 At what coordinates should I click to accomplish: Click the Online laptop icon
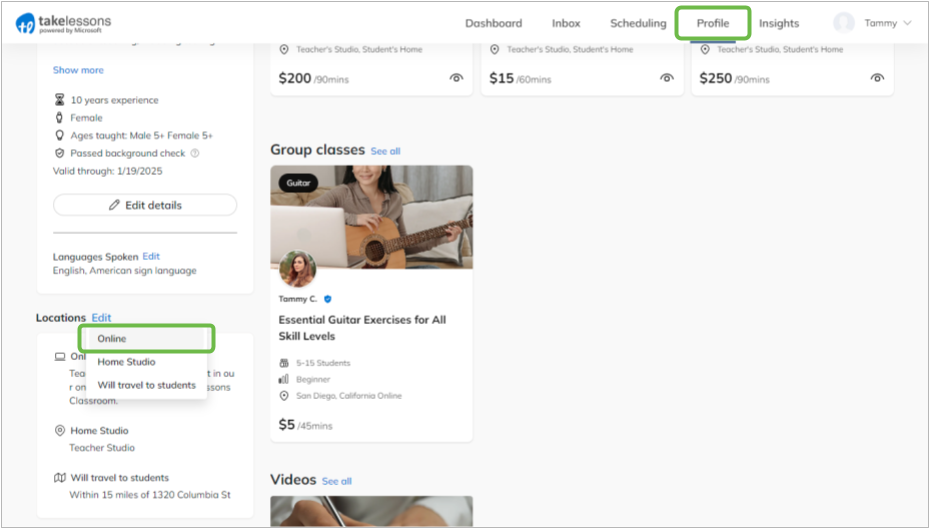point(60,356)
